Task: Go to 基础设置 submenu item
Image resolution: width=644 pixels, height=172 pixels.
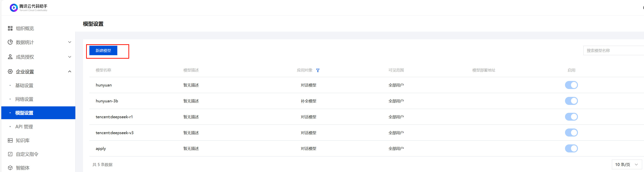Action: click(24, 85)
